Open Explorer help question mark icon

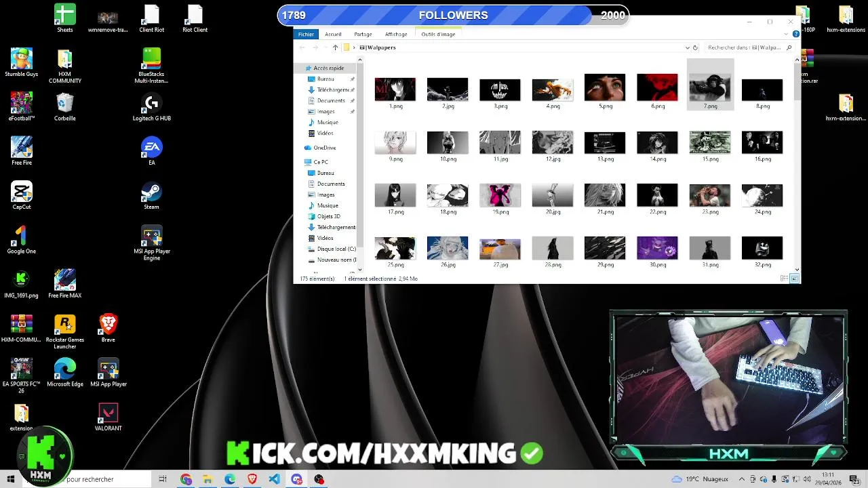coord(795,34)
